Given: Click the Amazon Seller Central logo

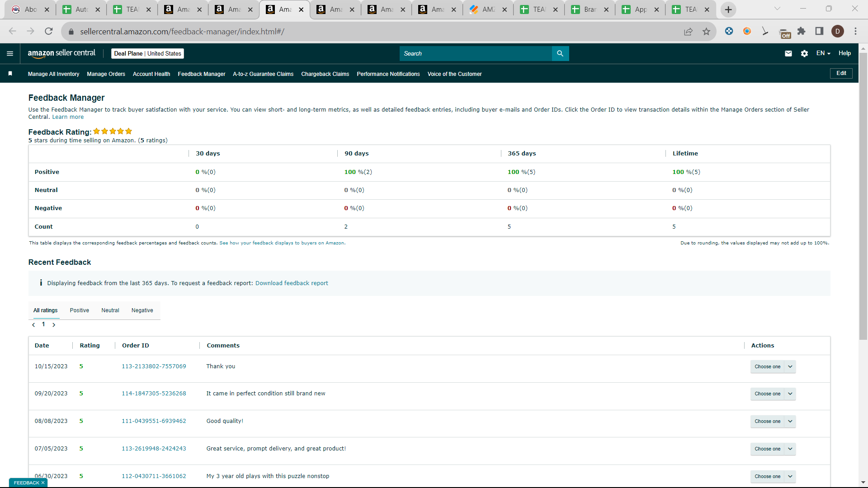Looking at the screenshot, I should [61, 53].
